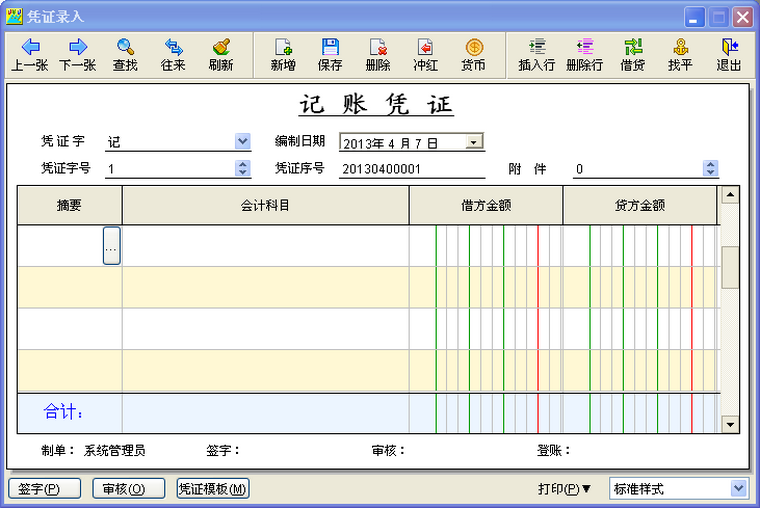The height and width of the screenshot is (508, 760).
Task: Click the 摘要 column header
Action: pos(69,205)
